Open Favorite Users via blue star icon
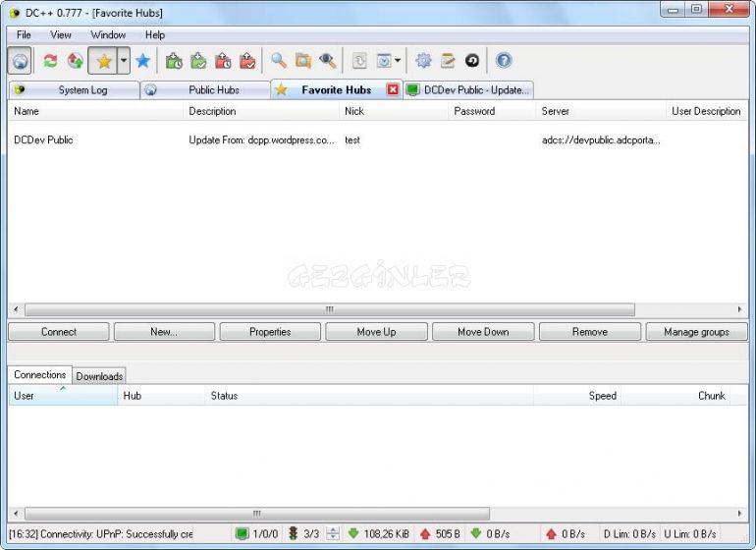 [x=142, y=61]
